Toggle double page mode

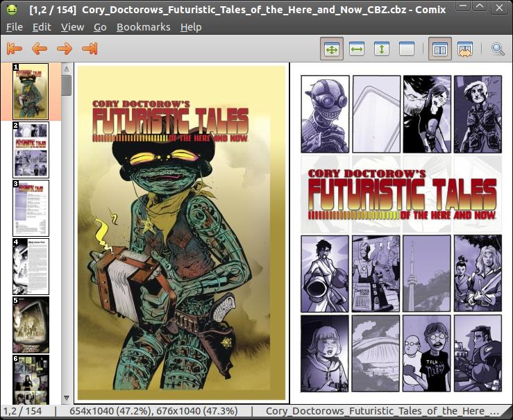coord(439,49)
